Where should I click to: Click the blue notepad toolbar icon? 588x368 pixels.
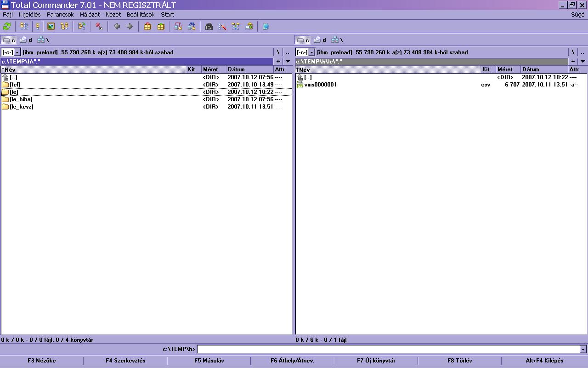pos(266,26)
